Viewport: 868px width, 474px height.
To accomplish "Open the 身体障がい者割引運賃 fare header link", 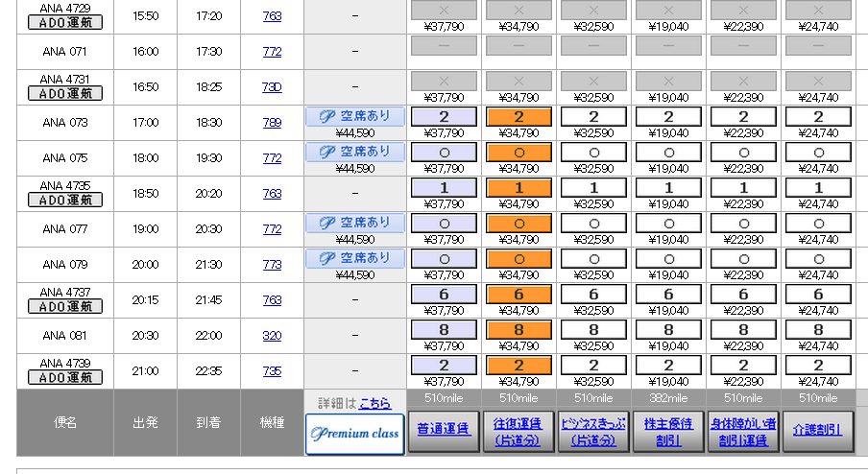I will point(743,432).
